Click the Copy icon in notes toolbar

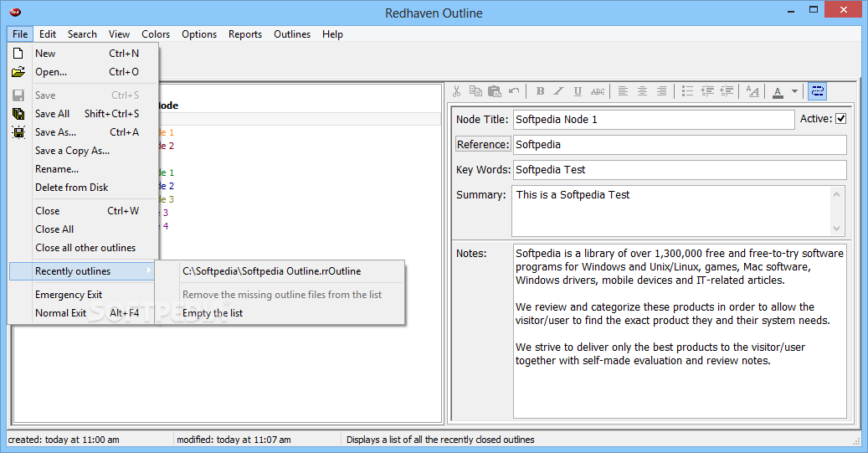475,91
